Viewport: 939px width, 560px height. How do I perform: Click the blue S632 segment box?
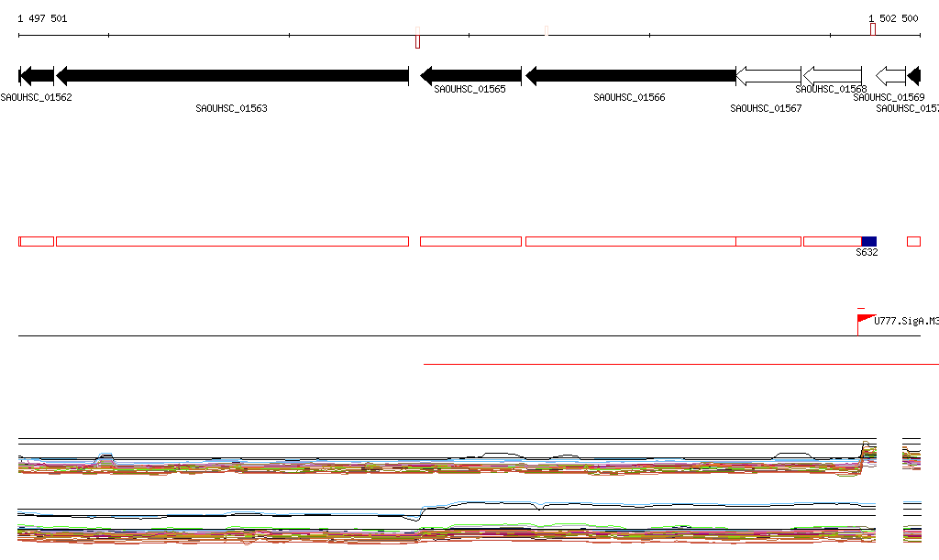[869, 242]
